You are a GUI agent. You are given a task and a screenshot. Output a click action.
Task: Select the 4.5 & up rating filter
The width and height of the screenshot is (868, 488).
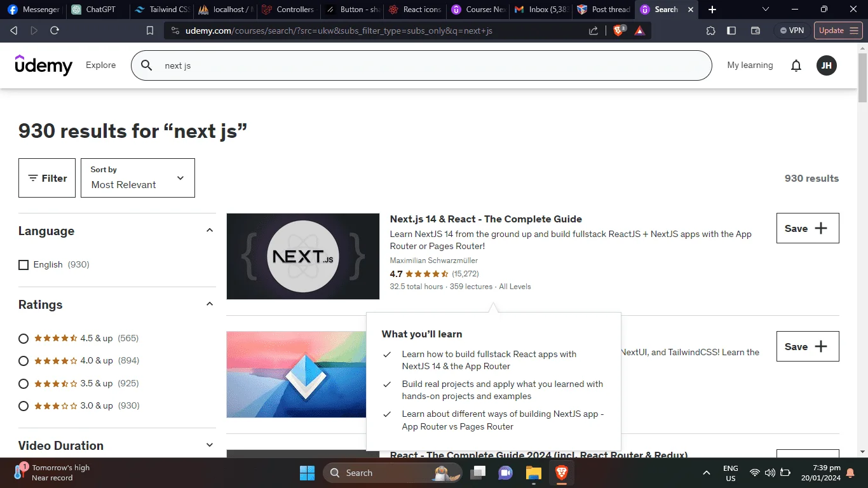point(24,339)
